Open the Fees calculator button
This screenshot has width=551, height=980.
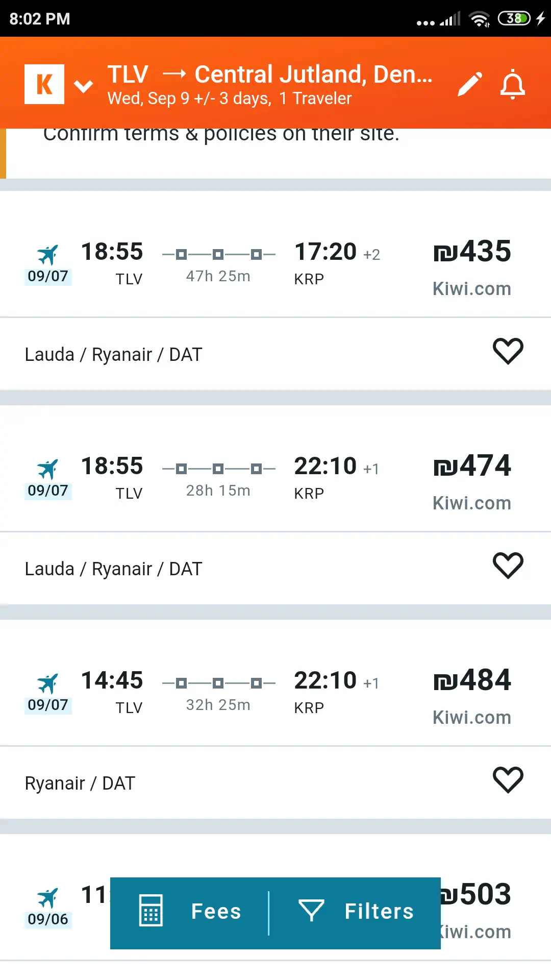coord(190,912)
